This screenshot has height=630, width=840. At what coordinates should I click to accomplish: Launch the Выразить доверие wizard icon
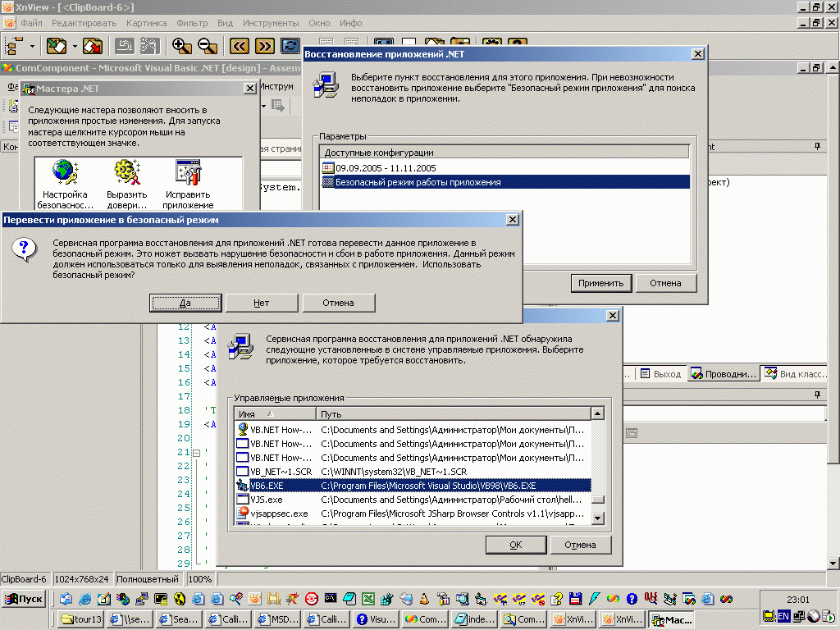[x=127, y=185]
